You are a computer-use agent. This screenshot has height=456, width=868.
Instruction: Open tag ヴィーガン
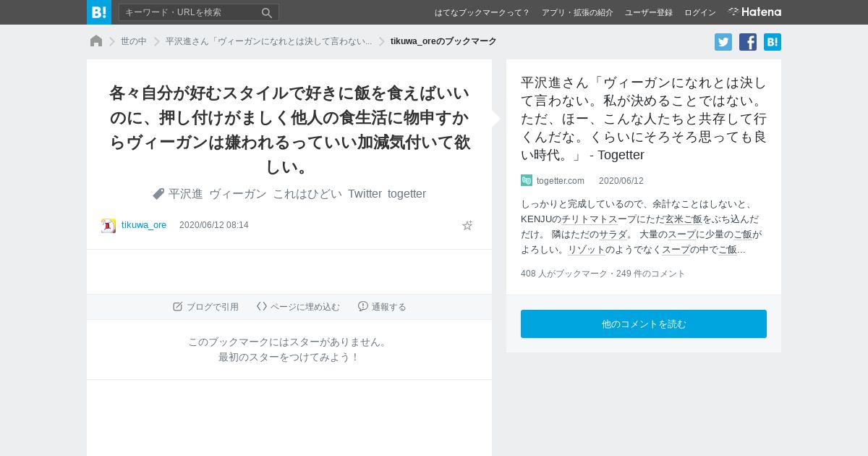click(238, 193)
